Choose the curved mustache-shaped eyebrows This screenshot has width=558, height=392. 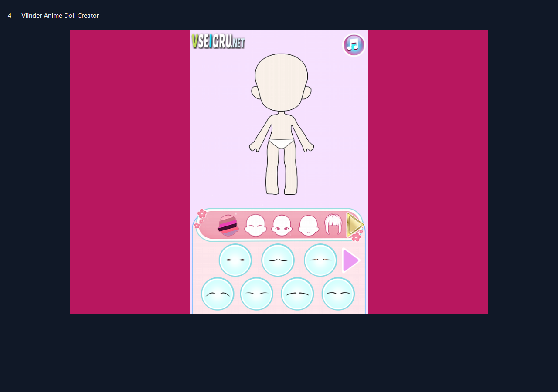(x=278, y=260)
